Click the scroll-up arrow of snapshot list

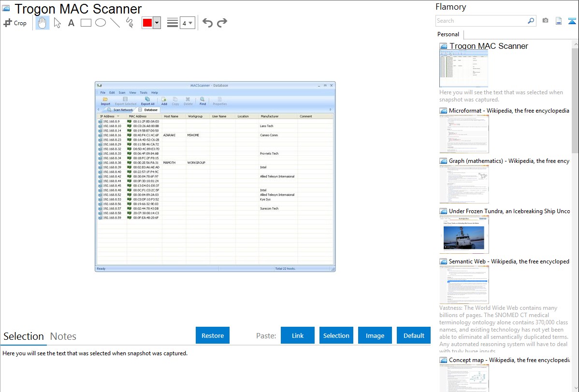[575, 44]
